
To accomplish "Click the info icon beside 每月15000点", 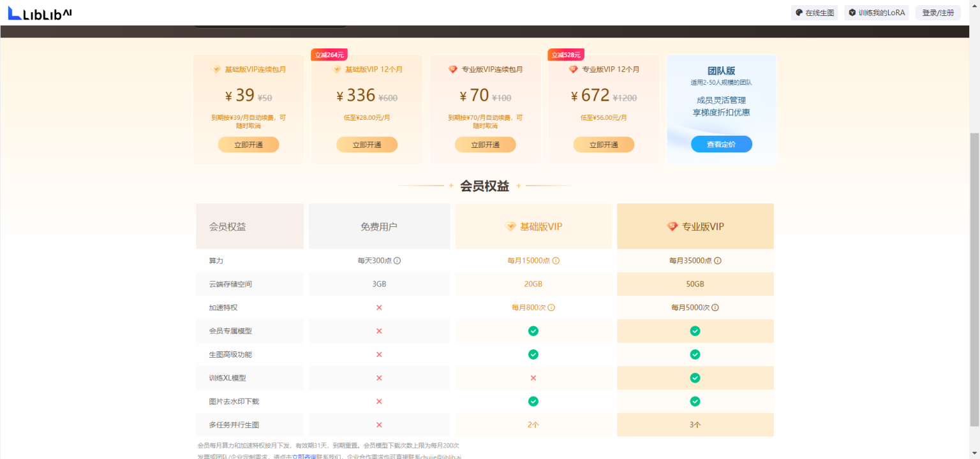I will click(556, 261).
